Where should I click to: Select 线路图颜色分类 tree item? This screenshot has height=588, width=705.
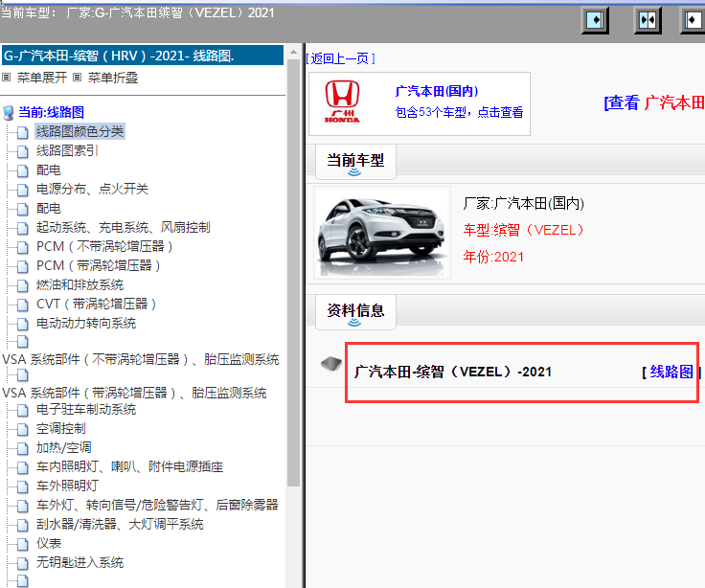80,132
